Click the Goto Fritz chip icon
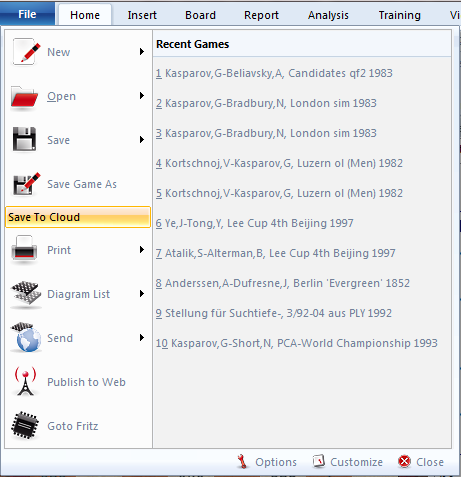461x477 pixels. (25, 425)
